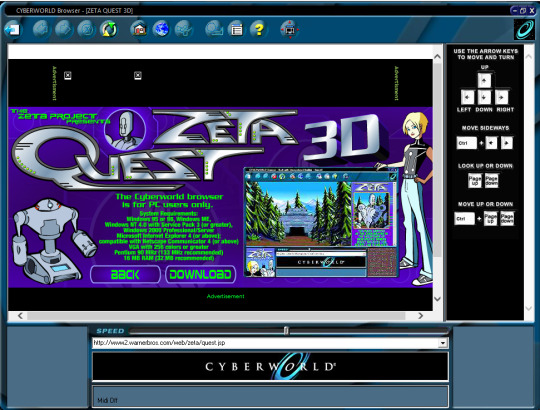Image resolution: width=540 pixels, height=410 pixels.
Task: Click the page scroll down arrow
Action: pos(437,299)
